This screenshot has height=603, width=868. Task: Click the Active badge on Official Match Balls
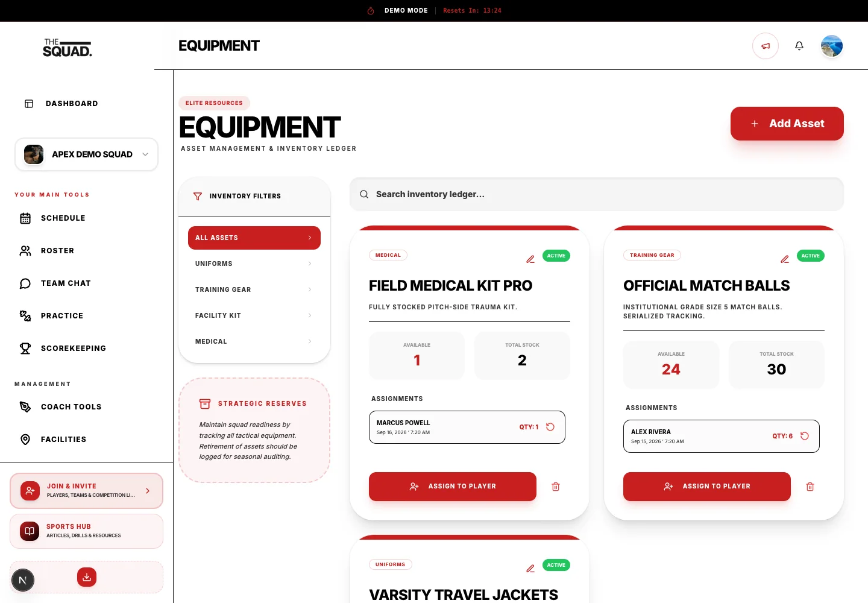pyautogui.click(x=811, y=256)
